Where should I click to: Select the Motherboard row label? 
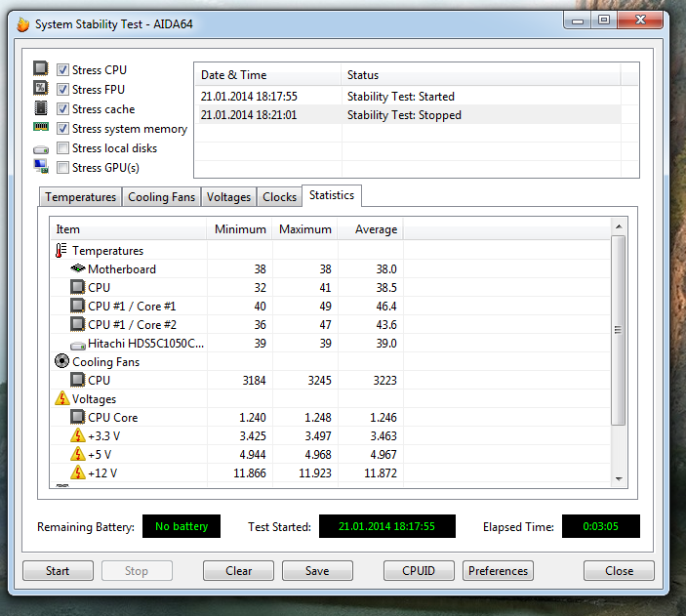point(122,268)
